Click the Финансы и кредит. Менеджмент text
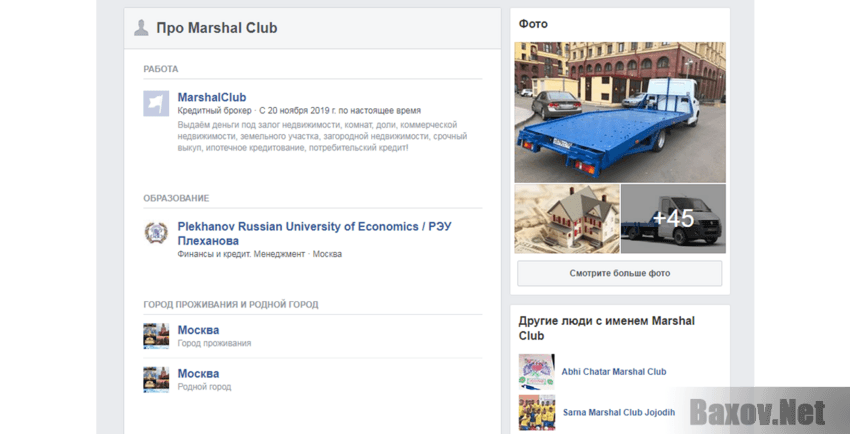This screenshot has height=434, width=850. pyautogui.click(x=241, y=254)
